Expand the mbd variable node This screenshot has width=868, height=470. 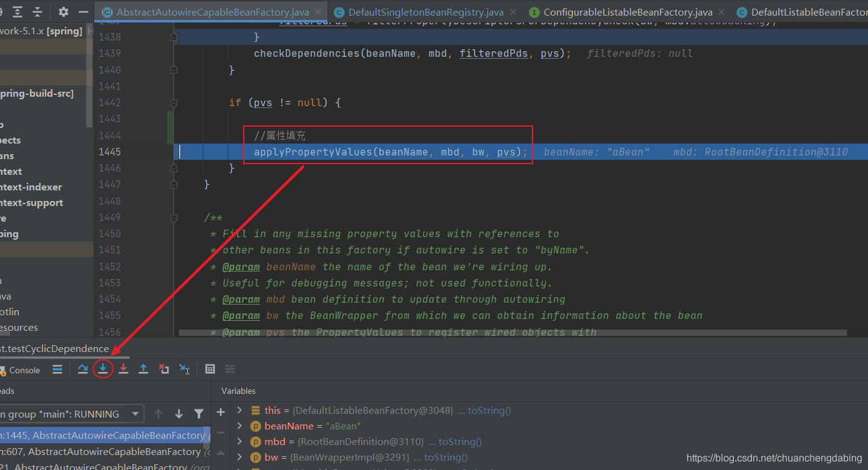(x=239, y=441)
